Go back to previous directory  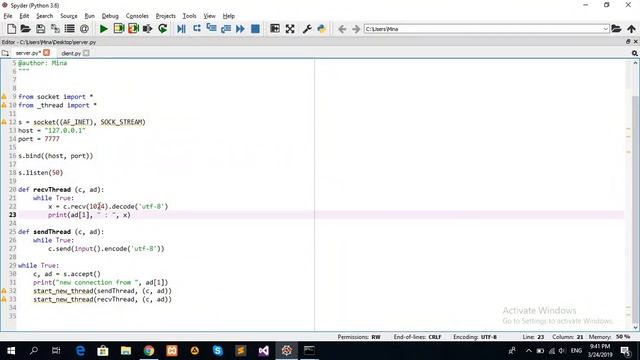[x=342, y=29]
